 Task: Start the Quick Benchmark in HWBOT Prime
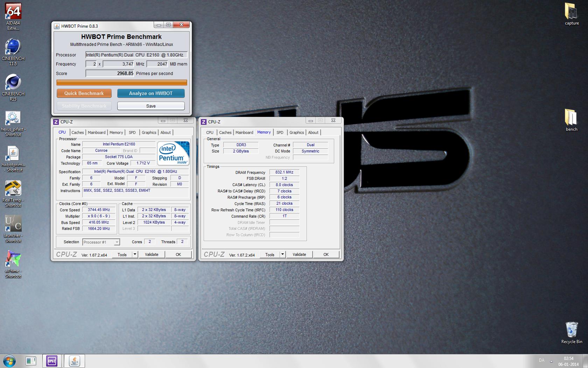(x=84, y=93)
